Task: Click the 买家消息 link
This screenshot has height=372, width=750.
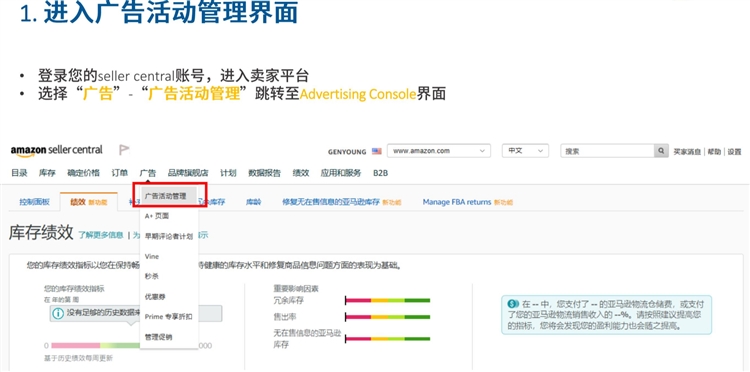Action: (x=687, y=151)
